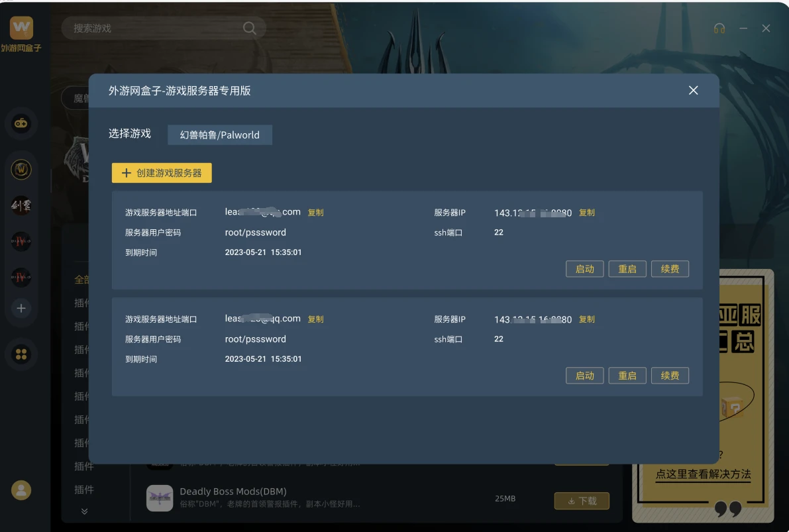Screen dimensions: 789x532
Task: Click the second server's root/pssword text
Action: [255, 339]
